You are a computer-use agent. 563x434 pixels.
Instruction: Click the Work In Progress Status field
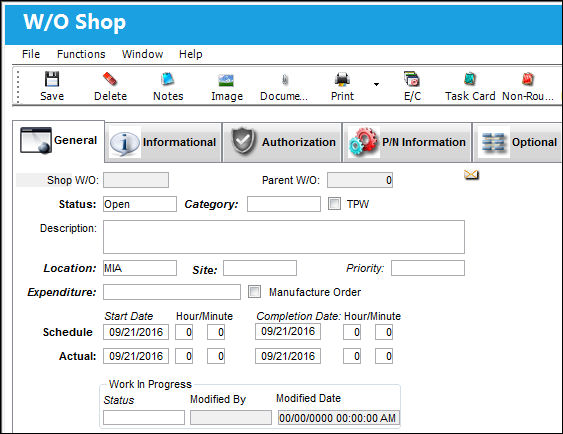[x=144, y=418]
